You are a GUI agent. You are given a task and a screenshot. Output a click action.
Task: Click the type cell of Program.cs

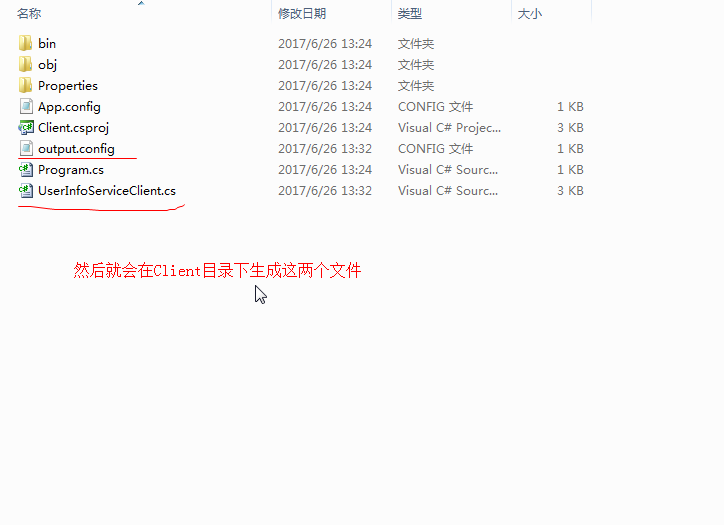448,169
